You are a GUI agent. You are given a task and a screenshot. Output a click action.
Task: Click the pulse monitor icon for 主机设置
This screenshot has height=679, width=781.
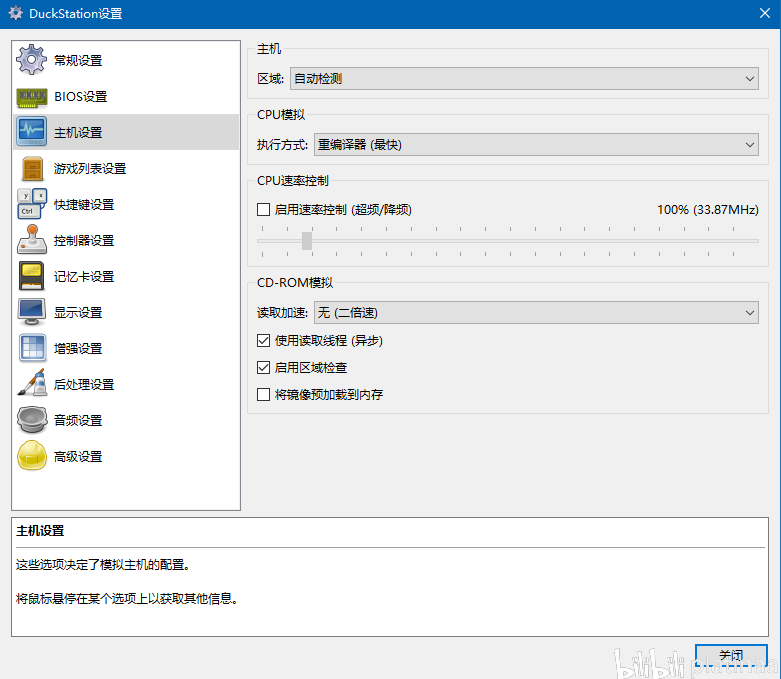[31, 132]
